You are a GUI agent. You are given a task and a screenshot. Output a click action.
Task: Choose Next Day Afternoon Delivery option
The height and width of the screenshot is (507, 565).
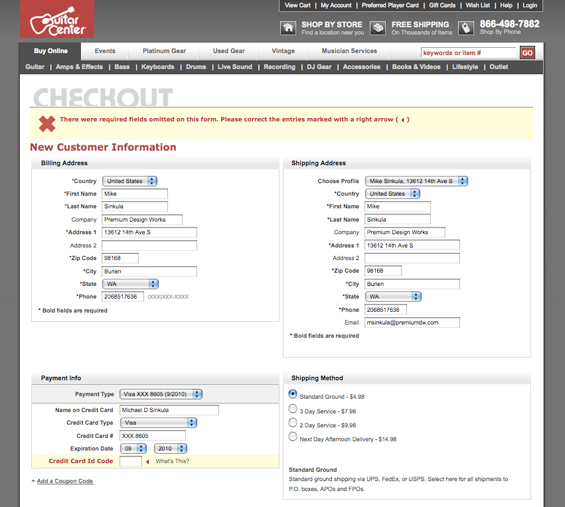tap(293, 437)
